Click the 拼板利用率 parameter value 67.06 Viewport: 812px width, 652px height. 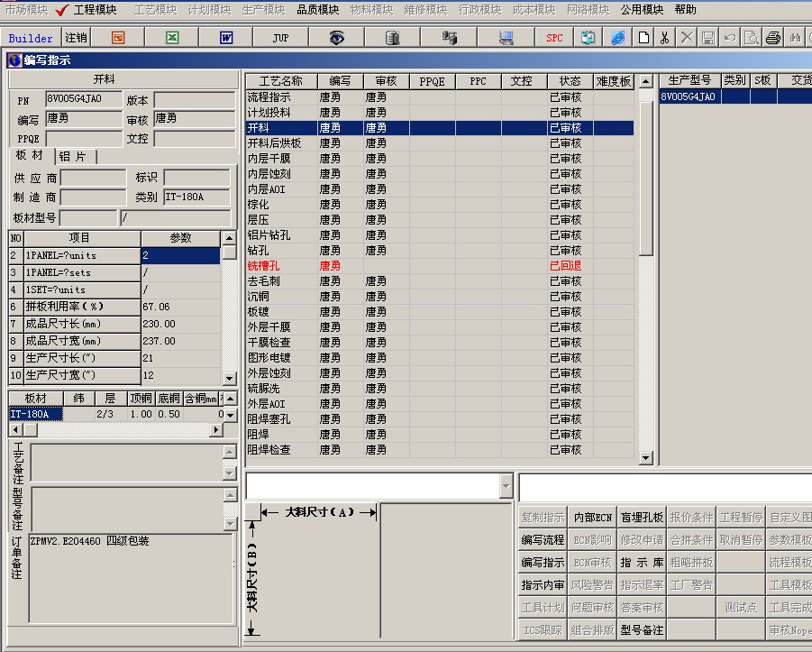181,307
